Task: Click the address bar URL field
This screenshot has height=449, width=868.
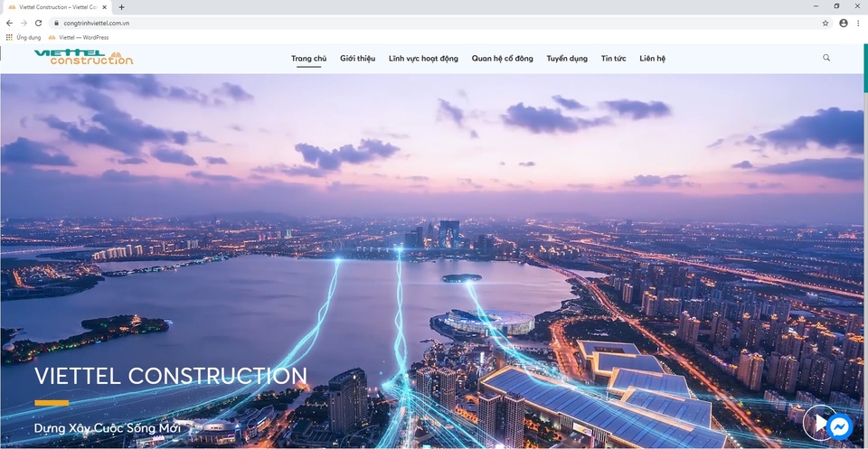Action: tap(440, 23)
